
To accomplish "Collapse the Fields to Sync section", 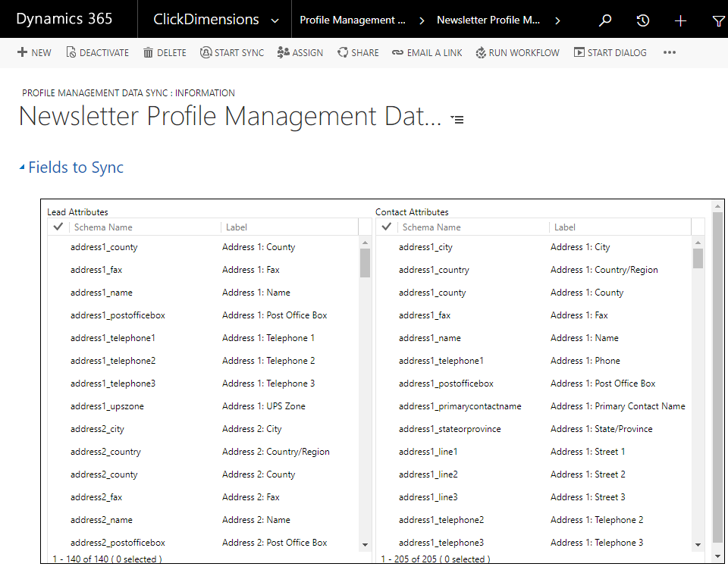I will pyautogui.click(x=22, y=167).
